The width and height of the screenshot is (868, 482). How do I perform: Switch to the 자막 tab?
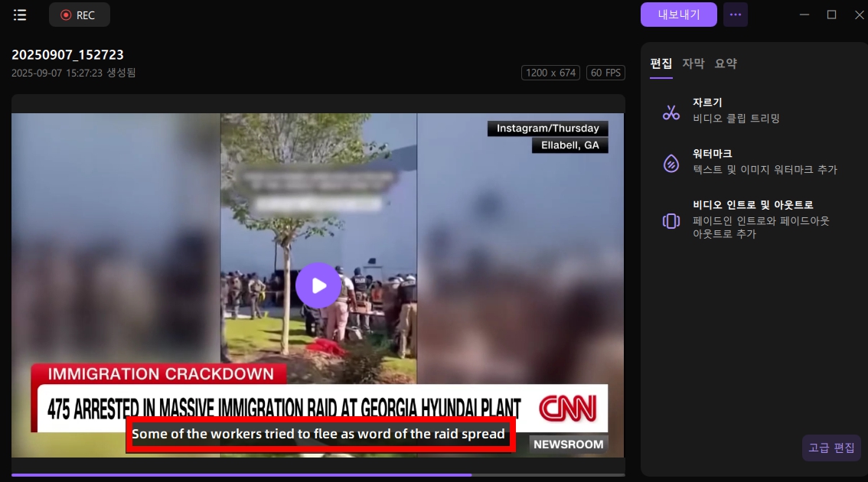[x=693, y=64]
